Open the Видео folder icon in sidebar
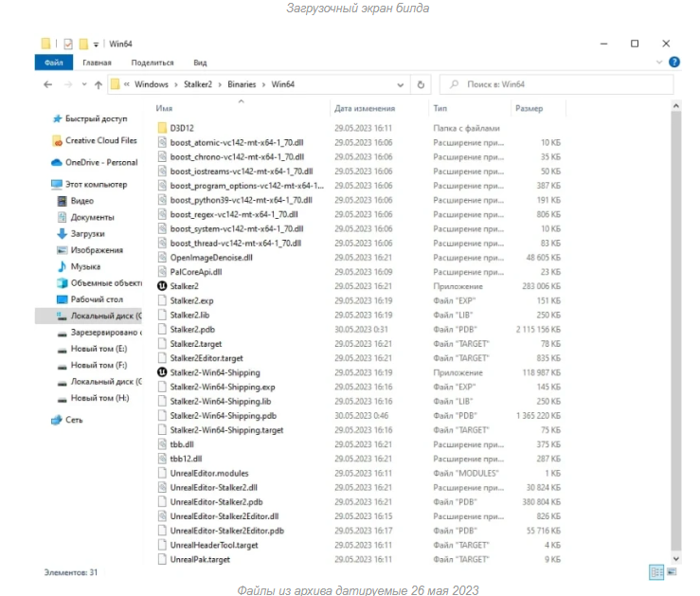This screenshot has width=700, height=596. point(63,201)
